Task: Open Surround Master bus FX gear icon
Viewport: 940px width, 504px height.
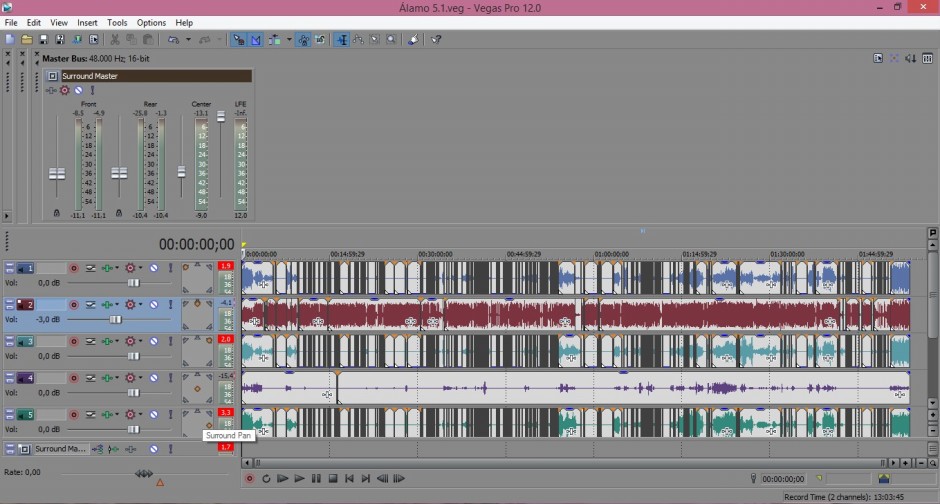Action: 65,90
